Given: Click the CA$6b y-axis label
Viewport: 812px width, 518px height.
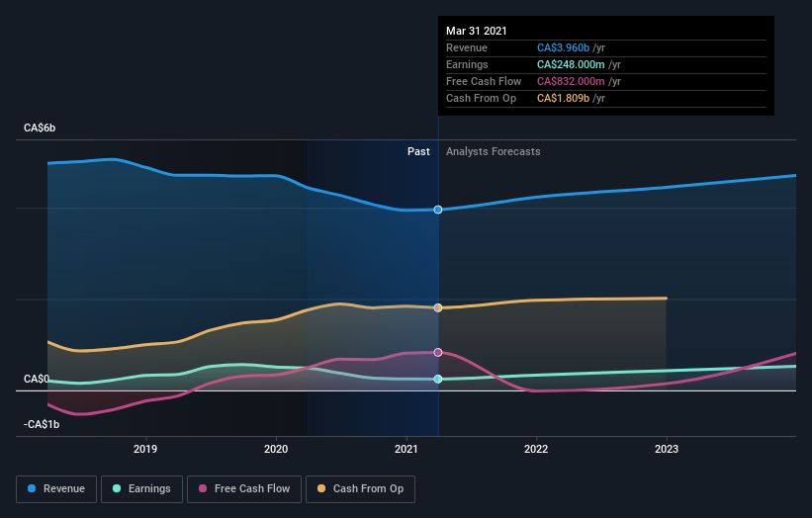Looking at the screenshot, I should point(40,128).
